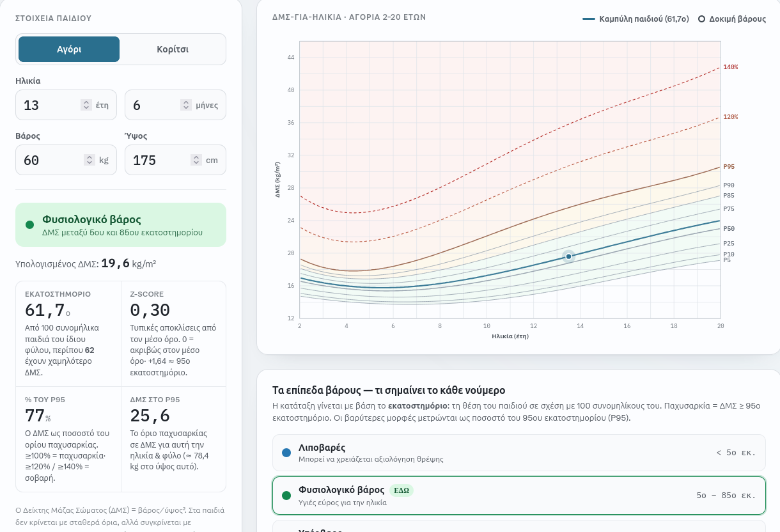Click the months input showing 6
The width and height of the screenshot is (780, 532).
[175, 105]
